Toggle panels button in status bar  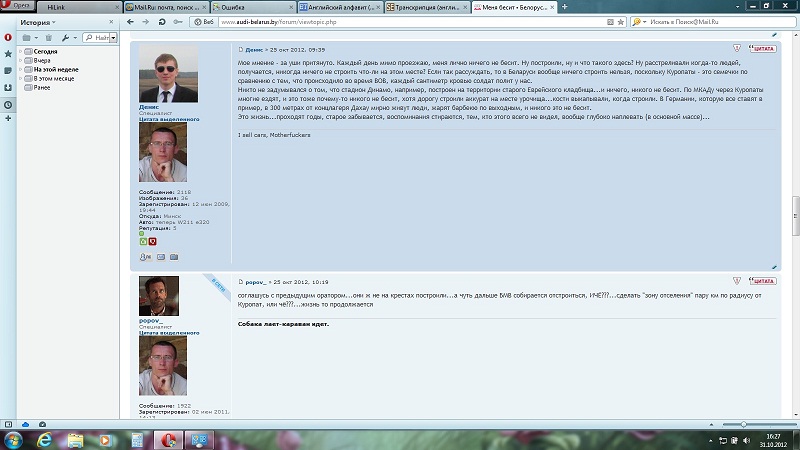(8, 424)
